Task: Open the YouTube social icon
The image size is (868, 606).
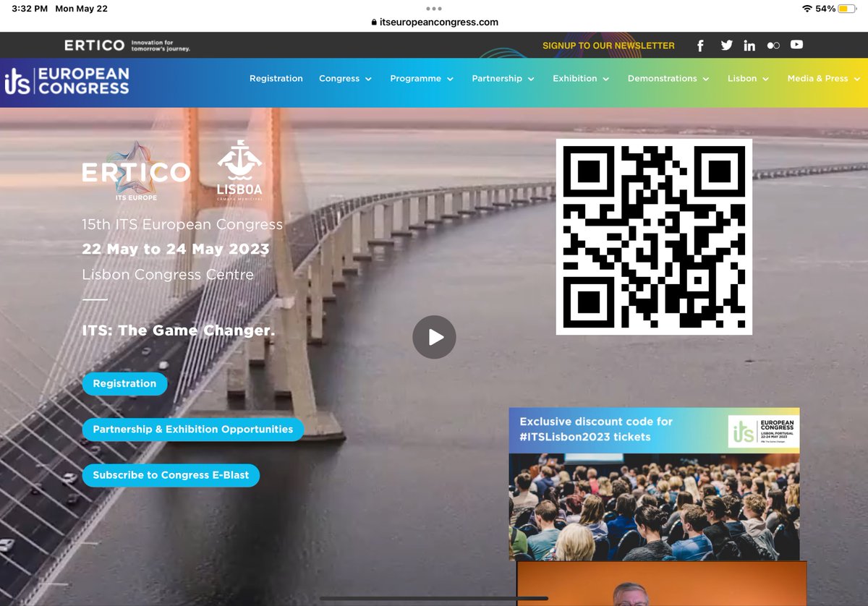Action: point(796,45)
